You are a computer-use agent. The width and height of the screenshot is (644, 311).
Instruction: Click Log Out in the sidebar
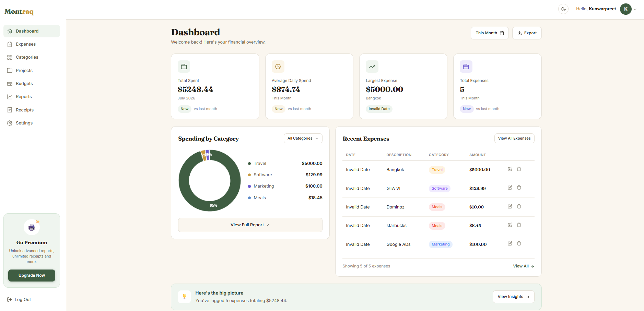pyautogui.click(x=19, y=299)
